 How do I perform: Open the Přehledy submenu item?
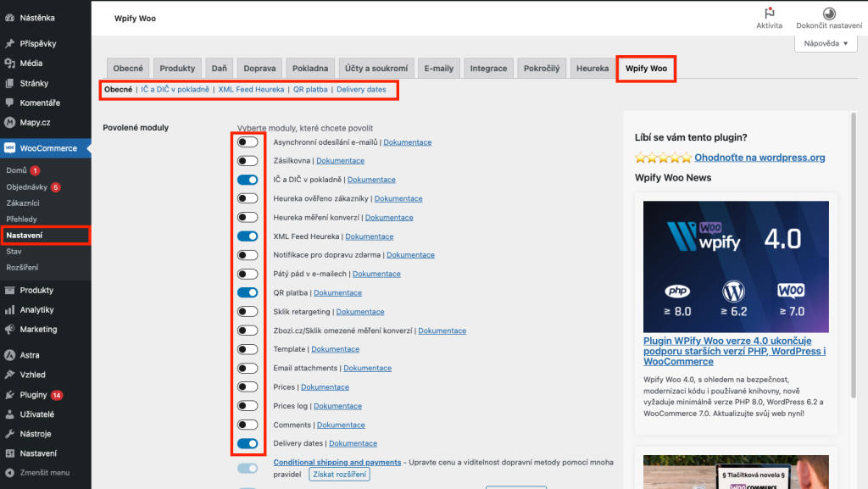coord(21,219)
